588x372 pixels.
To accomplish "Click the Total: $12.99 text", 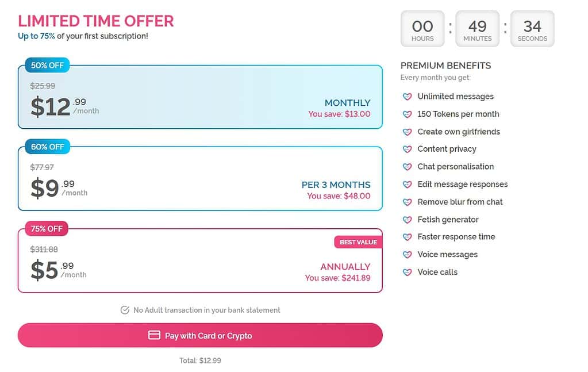I will point(200,361).
